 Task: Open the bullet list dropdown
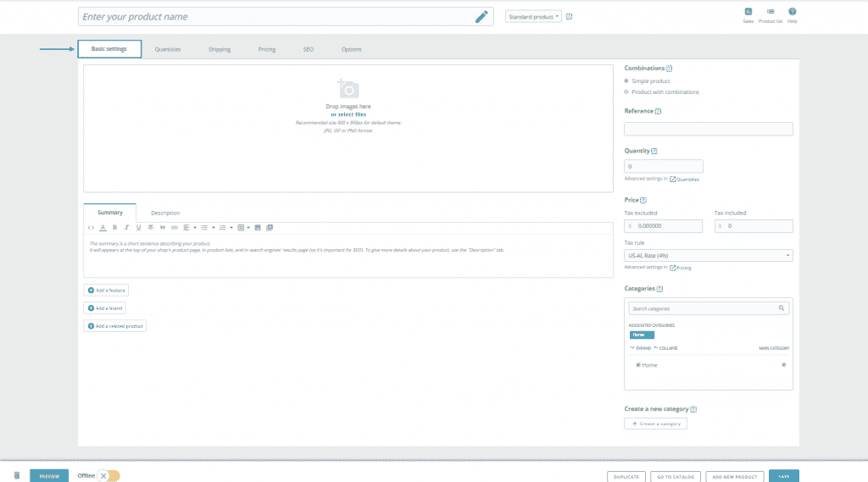[208, 227]
